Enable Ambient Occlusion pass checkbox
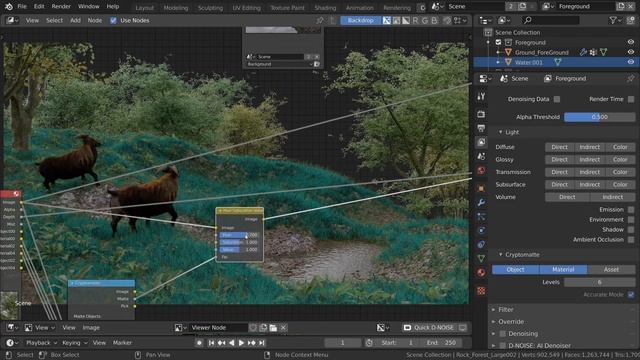 (x=631, y=240)
